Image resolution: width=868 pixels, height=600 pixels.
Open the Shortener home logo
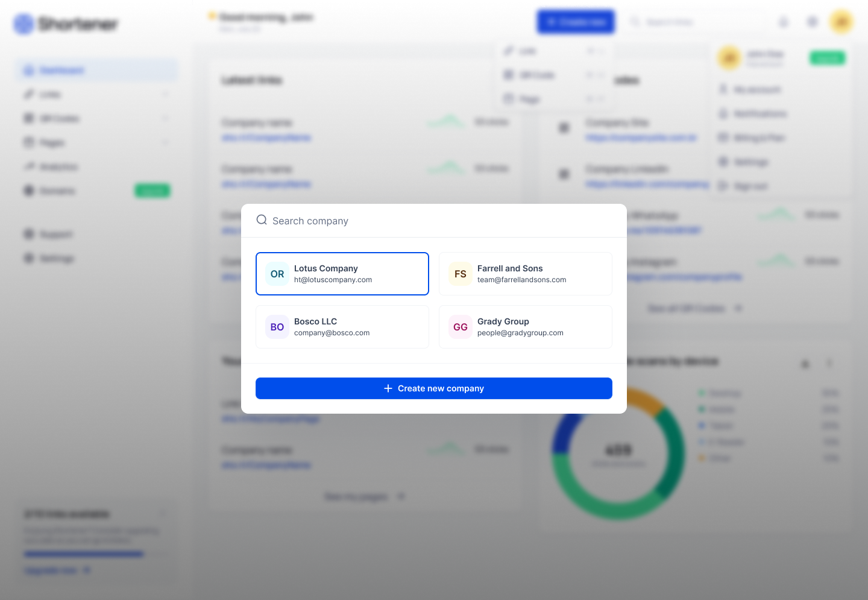tap(65, 24)
